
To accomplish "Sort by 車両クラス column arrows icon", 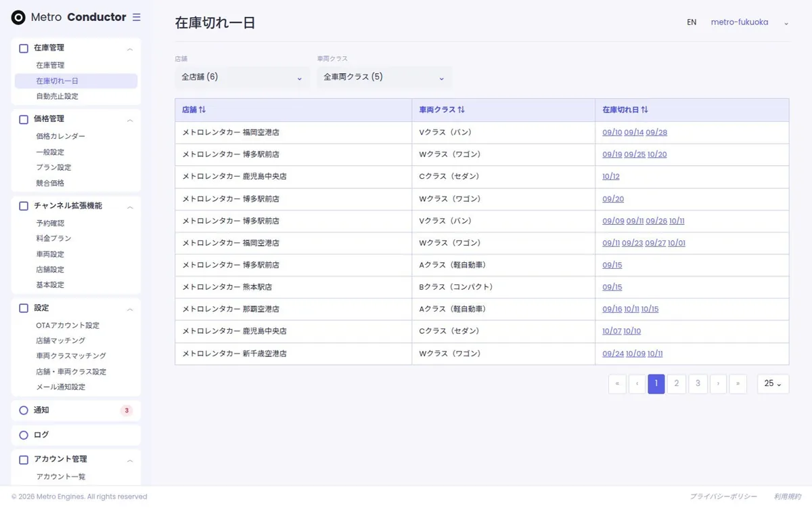I will (x=461, y=110).
